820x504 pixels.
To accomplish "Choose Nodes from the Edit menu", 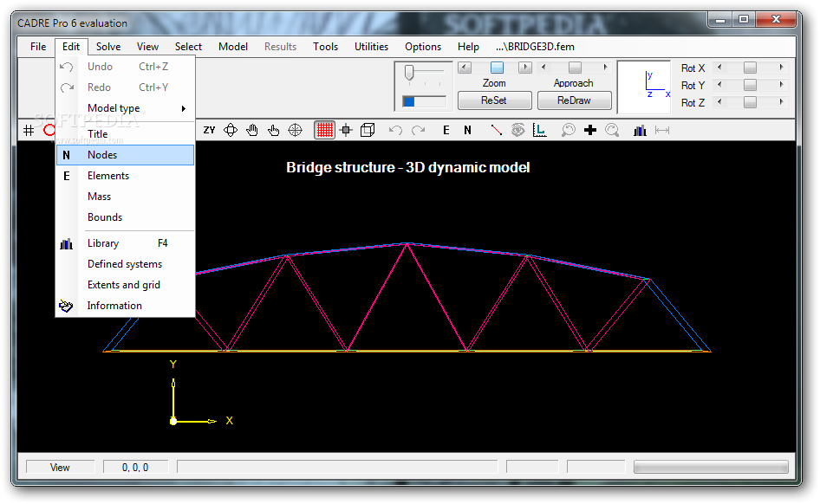I will (125, 155).
